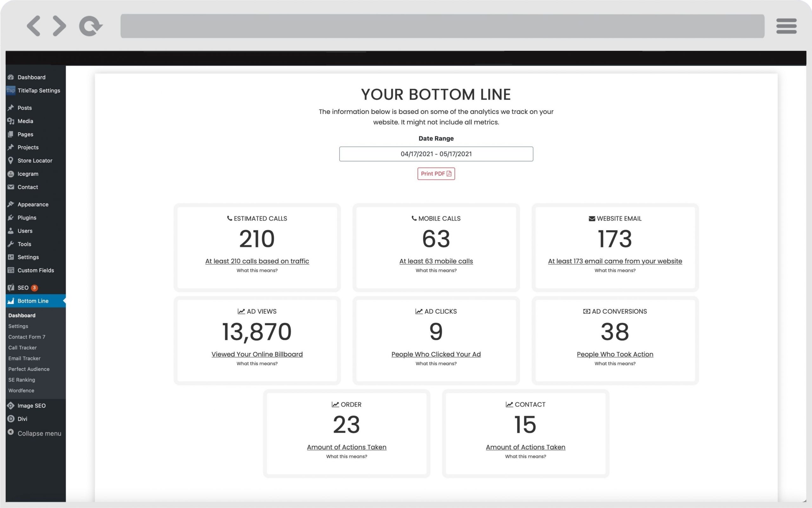Click 'What this means?' under Estimated Calls
Viewport: 812px width, 508px height.
pos(257,270)
